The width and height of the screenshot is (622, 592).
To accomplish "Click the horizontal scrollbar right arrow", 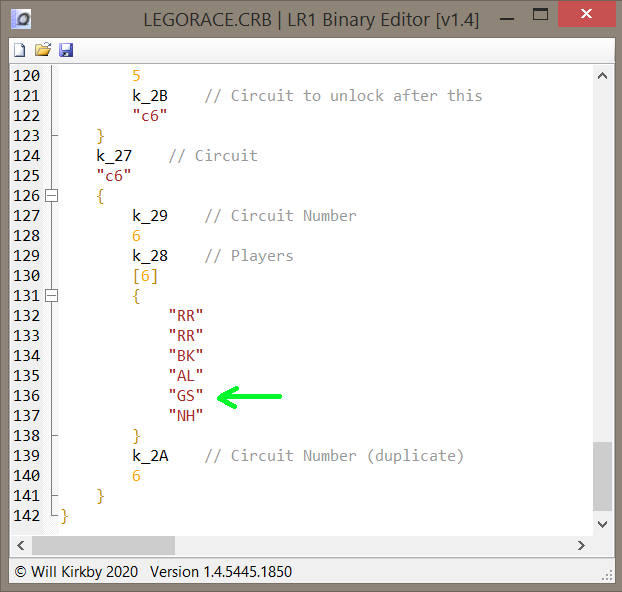I will (581, 546).
